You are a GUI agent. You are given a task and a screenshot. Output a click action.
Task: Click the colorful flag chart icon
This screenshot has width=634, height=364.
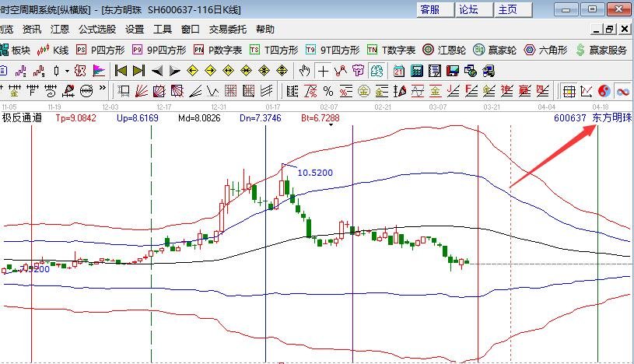(99, 72)
